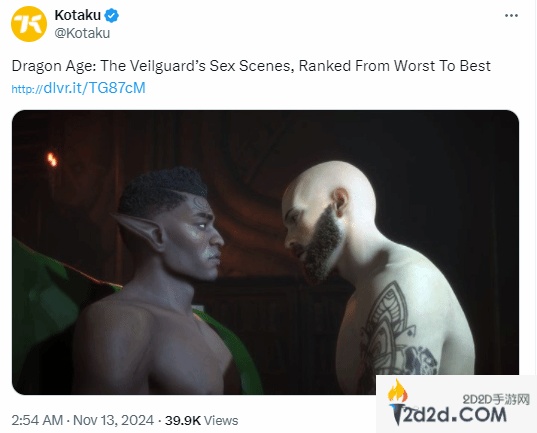
Task: Click the wall torch flame in image
Action: tap(52, 159)
